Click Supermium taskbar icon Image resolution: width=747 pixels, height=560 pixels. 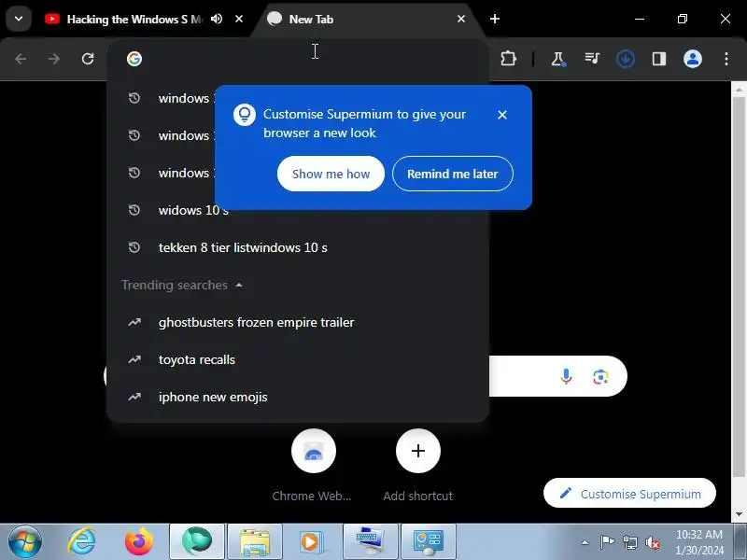coord(197,542)
